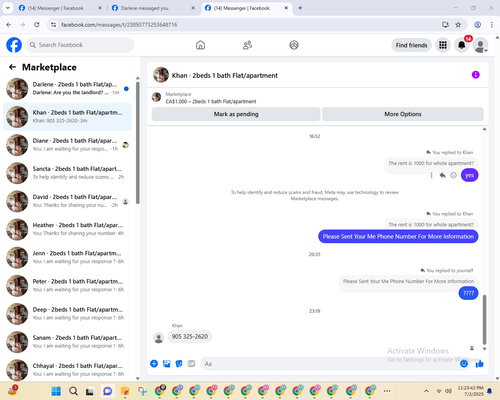
Task: Focus the Search Facebook field
Action: pos(80,45)
